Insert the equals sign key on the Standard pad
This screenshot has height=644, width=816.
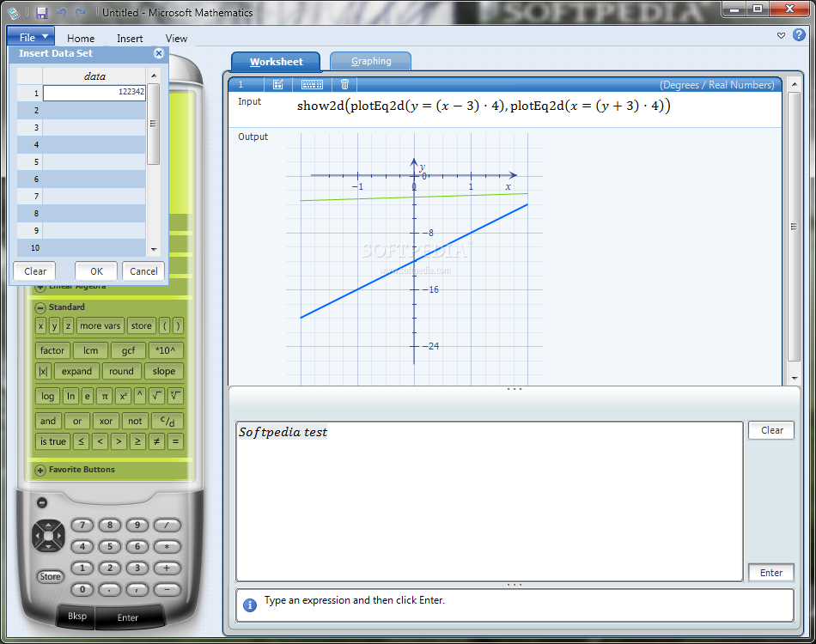(x=175, y=441)
